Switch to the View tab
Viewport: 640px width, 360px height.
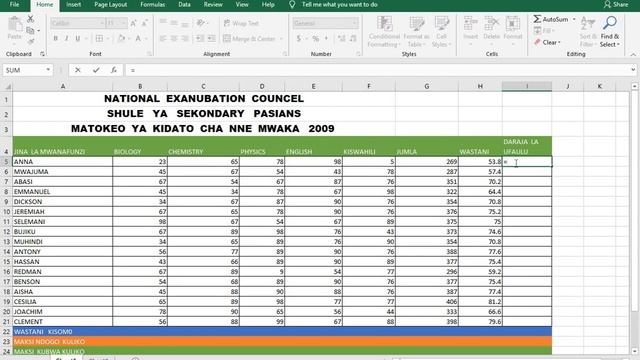tap(242, 4)
